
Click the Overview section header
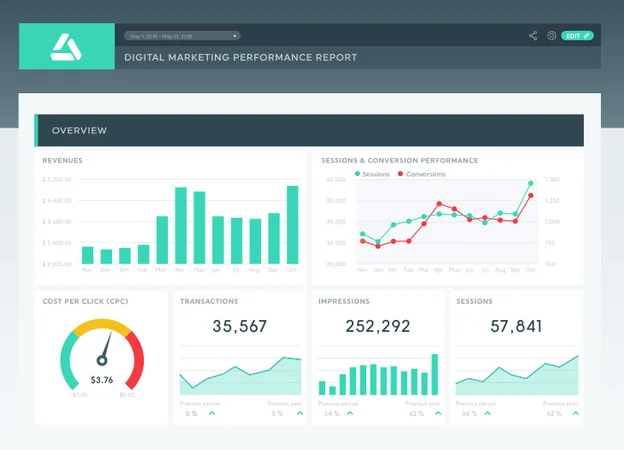309,131
